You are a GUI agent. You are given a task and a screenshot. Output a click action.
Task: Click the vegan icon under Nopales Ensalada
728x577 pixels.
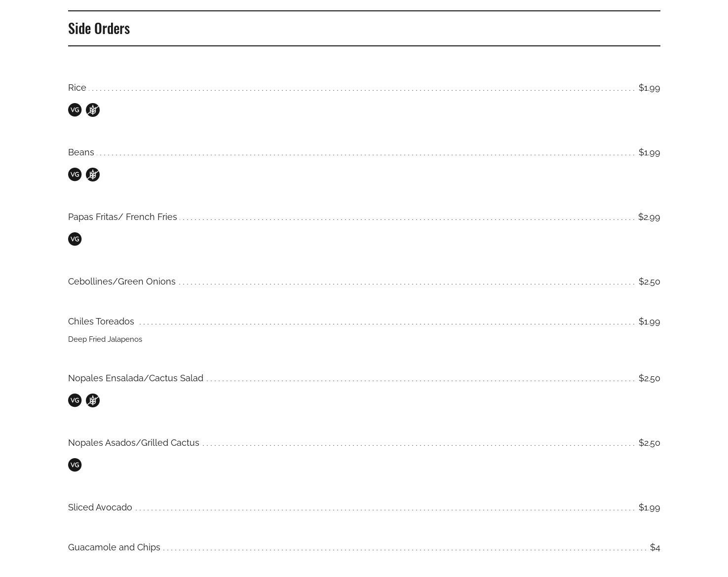pyautogui.click(x=75, y=400)
